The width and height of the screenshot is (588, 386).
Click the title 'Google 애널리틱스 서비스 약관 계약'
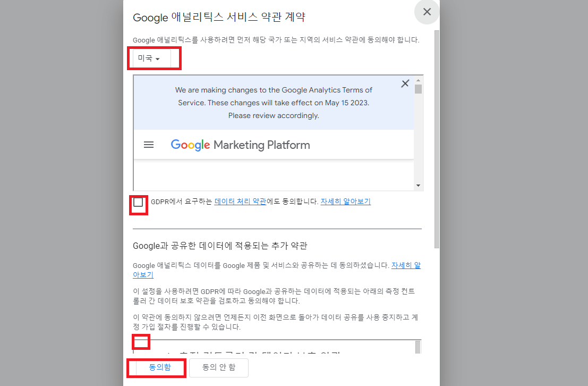point(219,17)
